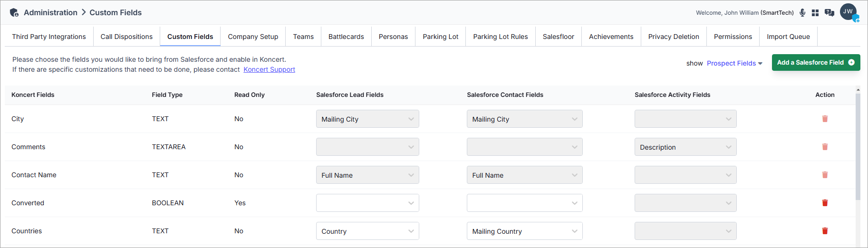
Task: Click the Custom Fields breadcrumb title
Action: click(x=116, y=12)
